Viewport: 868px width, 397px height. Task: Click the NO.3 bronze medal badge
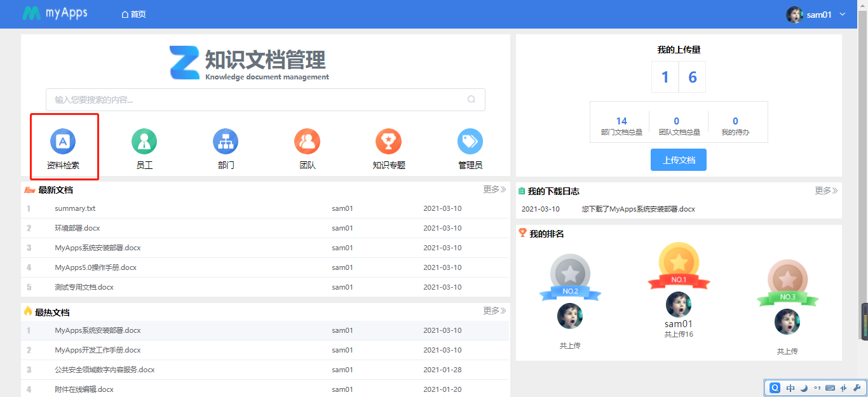coord(788,283)
